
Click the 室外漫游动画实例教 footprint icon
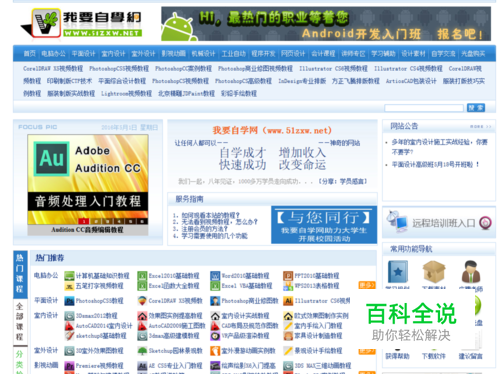click(x=215, y=351)
